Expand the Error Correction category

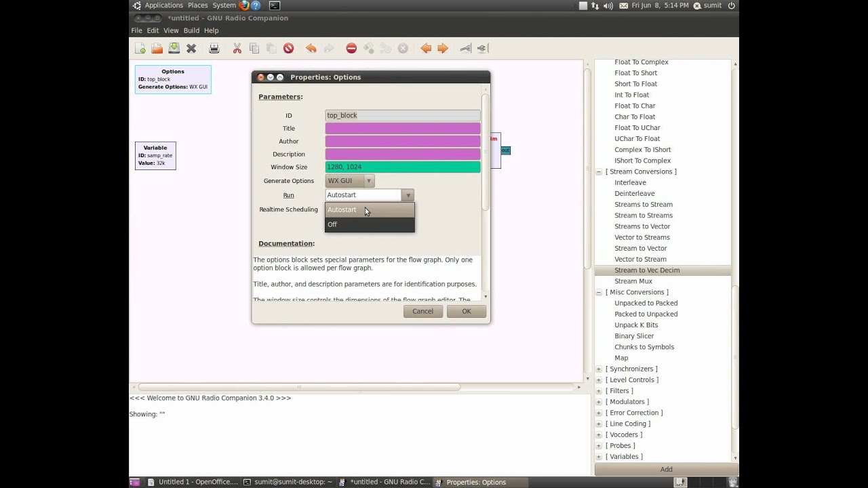pyautogui.click(x=599, y=413)
